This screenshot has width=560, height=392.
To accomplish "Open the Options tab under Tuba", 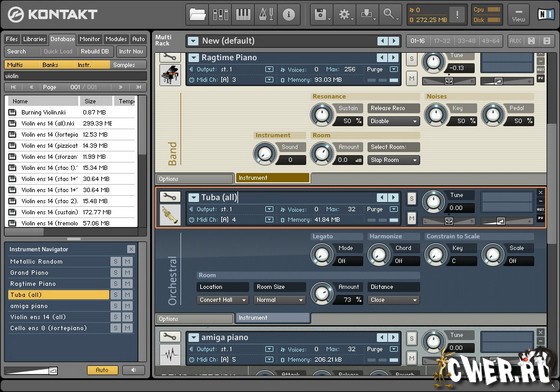I will click(x=194, y=318).
